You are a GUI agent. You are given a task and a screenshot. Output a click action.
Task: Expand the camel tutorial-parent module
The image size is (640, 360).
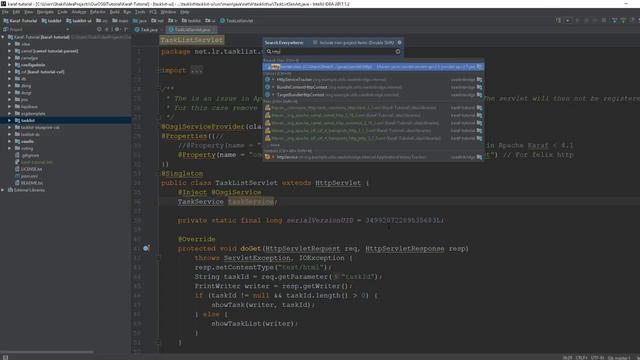click(x=9, y=51)
